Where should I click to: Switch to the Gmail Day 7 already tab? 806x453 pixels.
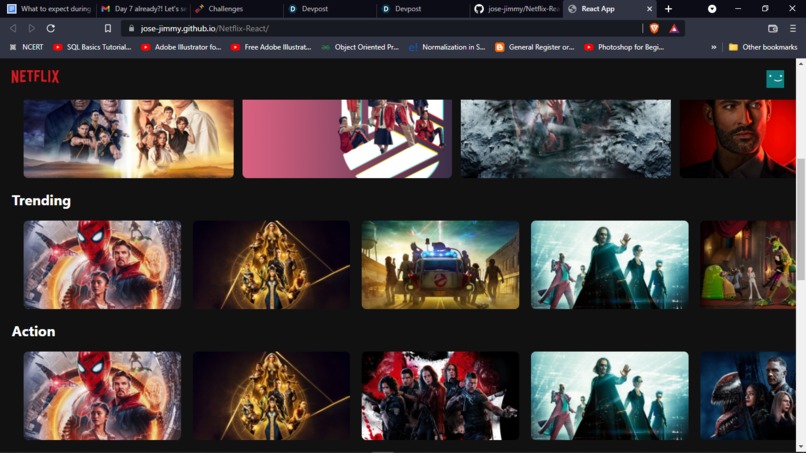pyautogui.click(x=144, y=9)
